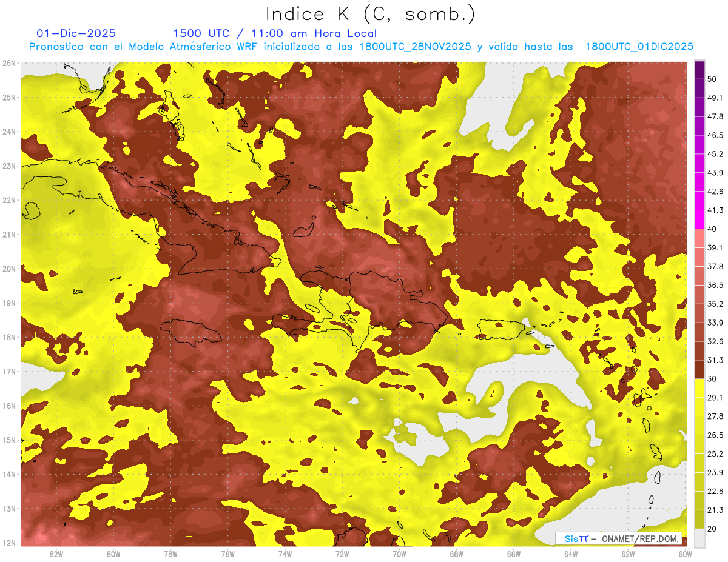Click the colorbar label "47.8"
728x562 pixels.
(715, 116)
